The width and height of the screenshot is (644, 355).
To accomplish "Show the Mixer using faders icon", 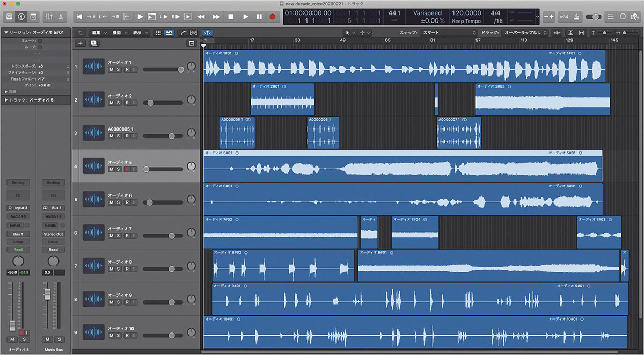I will pos(49,17).
